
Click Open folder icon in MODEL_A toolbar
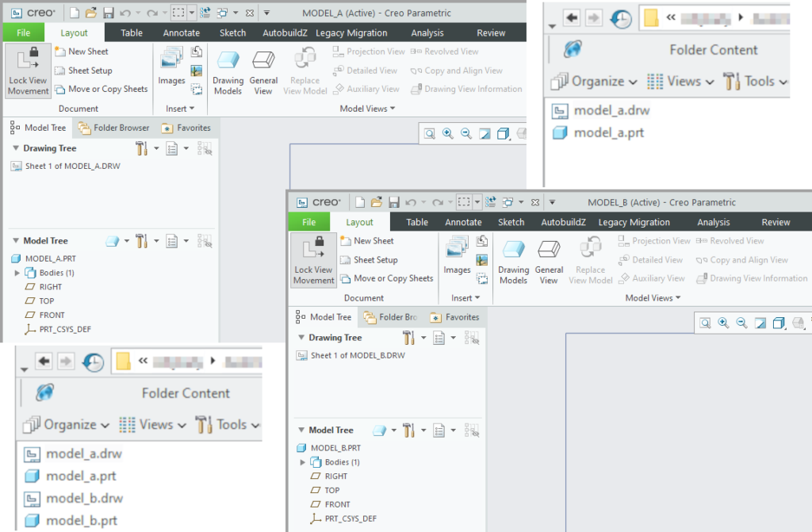[91, 13]
